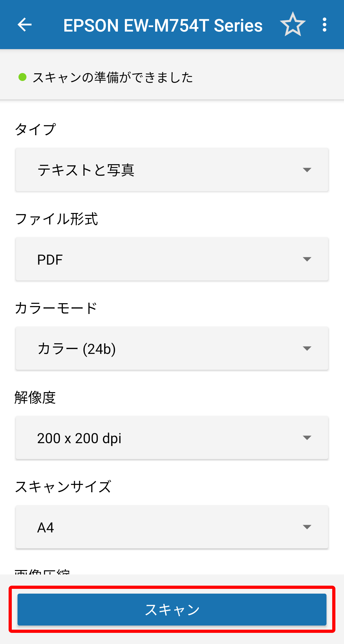Click the カラーモード section label

(56, 308)
